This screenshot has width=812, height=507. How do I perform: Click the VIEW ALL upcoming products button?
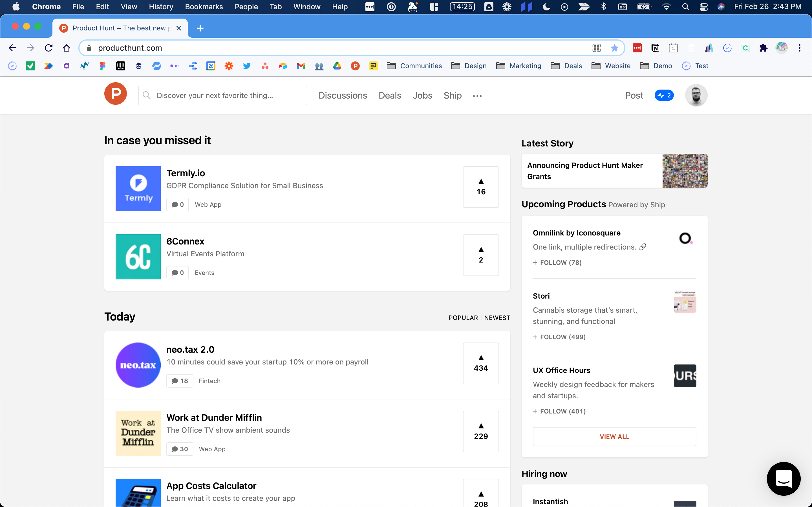point(614,436)
